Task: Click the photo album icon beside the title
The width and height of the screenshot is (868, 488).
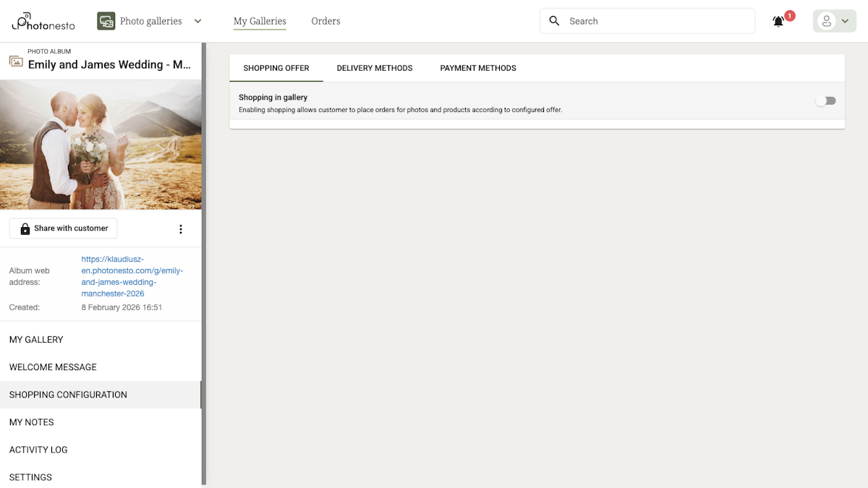Action: pos(15,62)
